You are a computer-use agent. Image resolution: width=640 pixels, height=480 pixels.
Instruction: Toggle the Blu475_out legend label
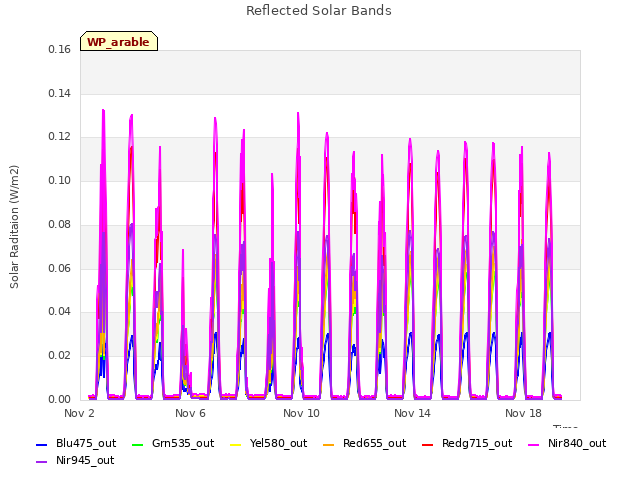86,444
